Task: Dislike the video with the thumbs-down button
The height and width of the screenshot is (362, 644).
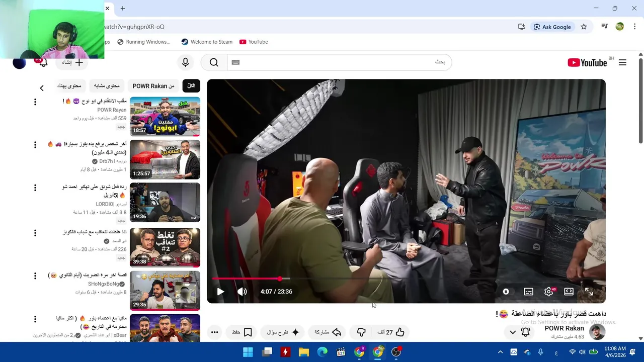Action: click(x=361, y=332)
